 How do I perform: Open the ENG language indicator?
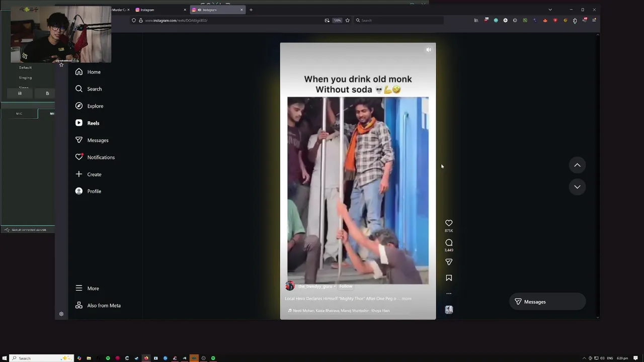[610, 358]
